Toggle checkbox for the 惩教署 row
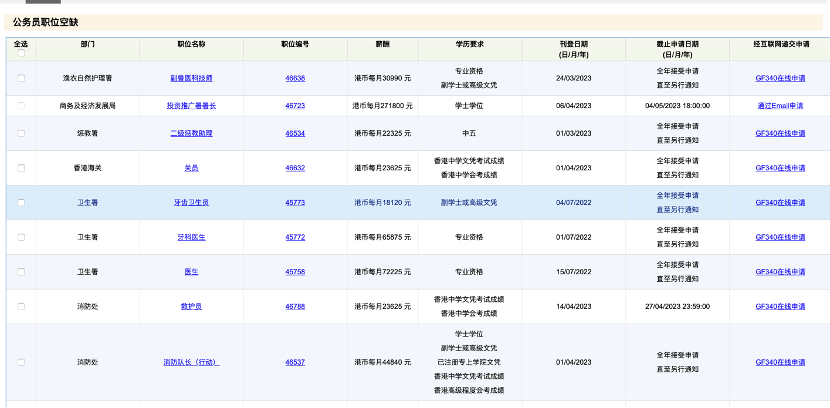Image resolution: width=830 pixels, height=408 pixels. pyautogui.click(x=21, y=133)
